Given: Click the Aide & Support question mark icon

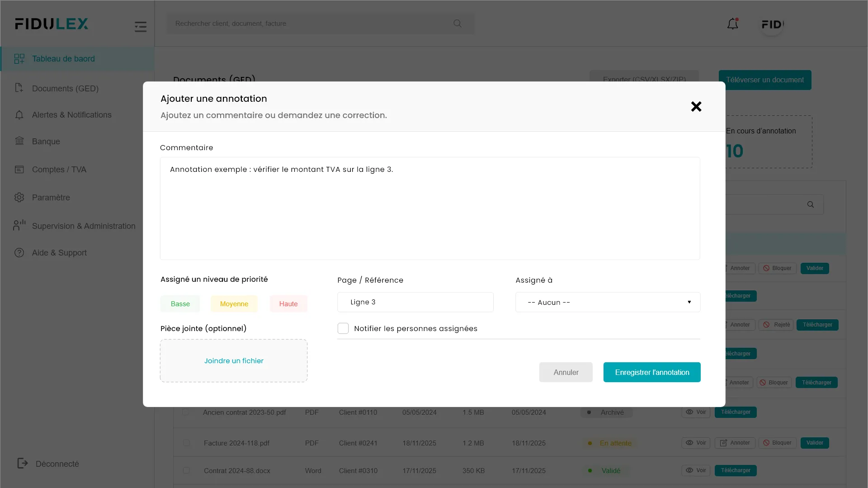Looking at the screenshot, I should 19,253.
